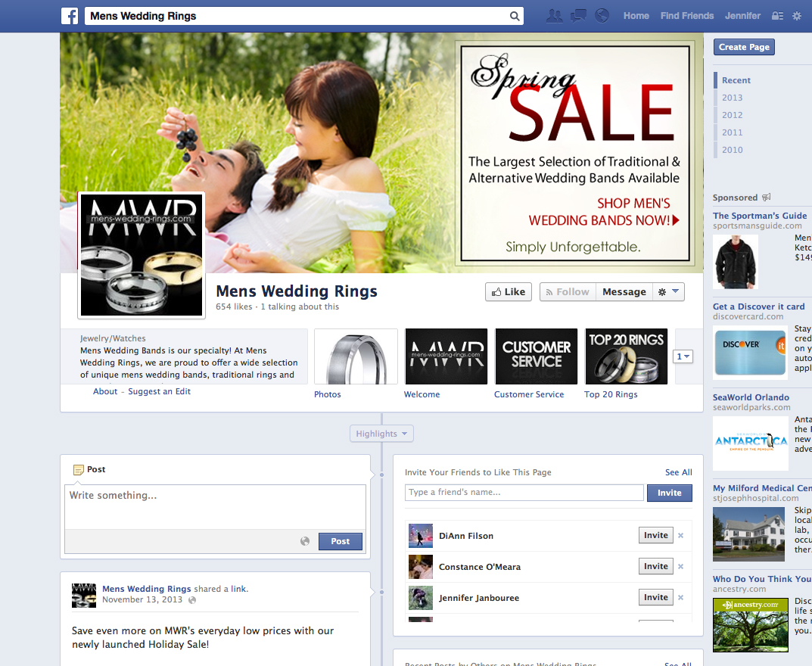Click the Facebook logo icon
The image size is (812, 666).
click(x=70, y=16)
